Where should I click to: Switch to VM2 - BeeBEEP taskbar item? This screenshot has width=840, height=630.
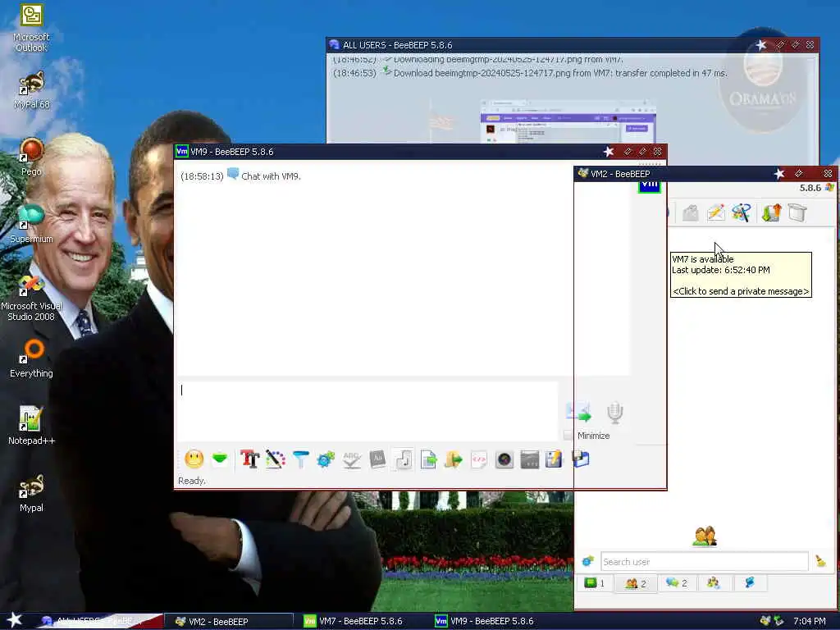tap(229, 622)
